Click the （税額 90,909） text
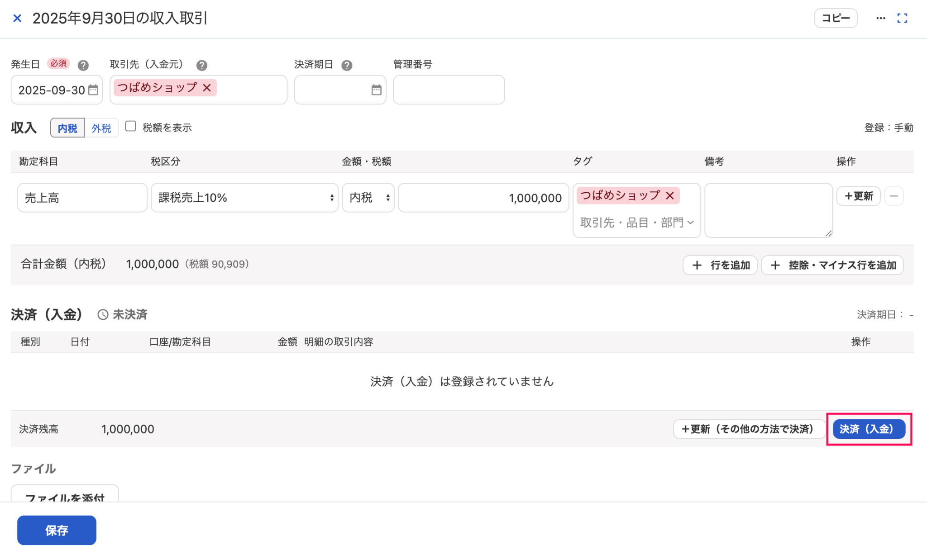This screenshot has width=927, height=560. 217,264
